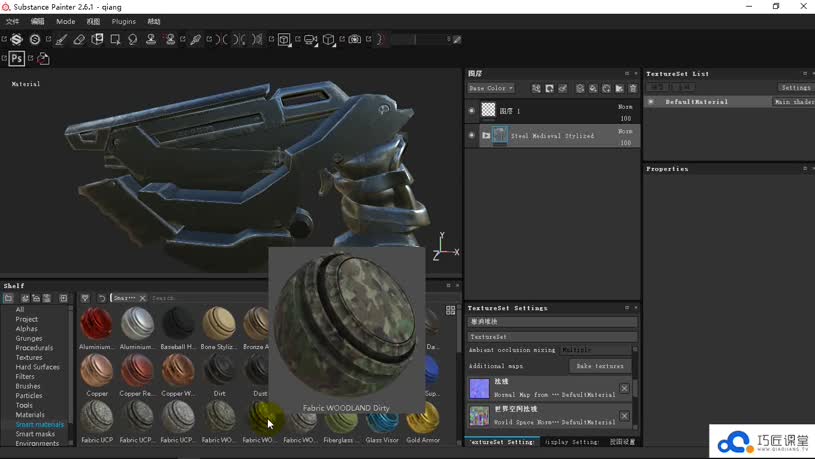Viewport: 815px width, 459px height.
Task: Open the 帮助 menu
Action: pyautogui.click(x=154, y=21)
